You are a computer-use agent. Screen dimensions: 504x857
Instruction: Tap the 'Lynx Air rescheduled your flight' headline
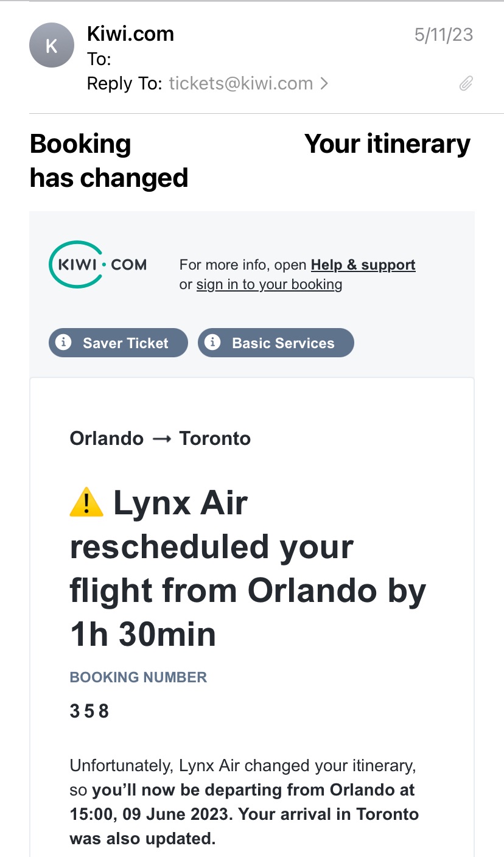point(248,568)
